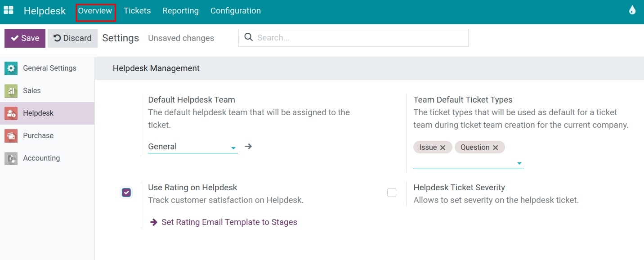Click the Helpdesk Management section header
Viewport: 644px width, 260px height.
point(156,68)
